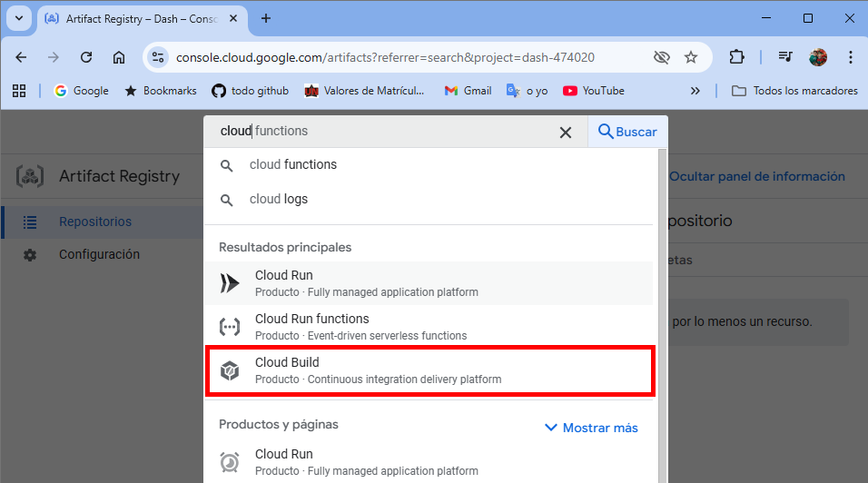Click the Cloud Run functions brackets icon
Screen dimensions: 868x483
[229, 327]
